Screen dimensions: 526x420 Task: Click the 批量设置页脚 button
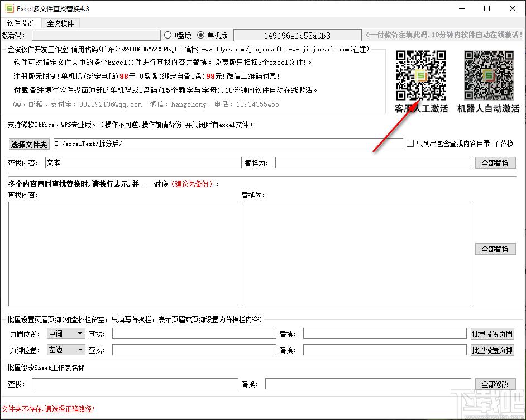pyautogui.click(x=492, y=350)
